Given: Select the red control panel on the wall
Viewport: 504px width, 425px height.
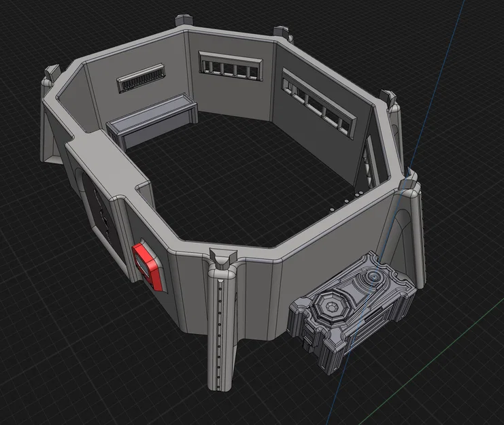Looking at the screenshot, I should point(146,266).
